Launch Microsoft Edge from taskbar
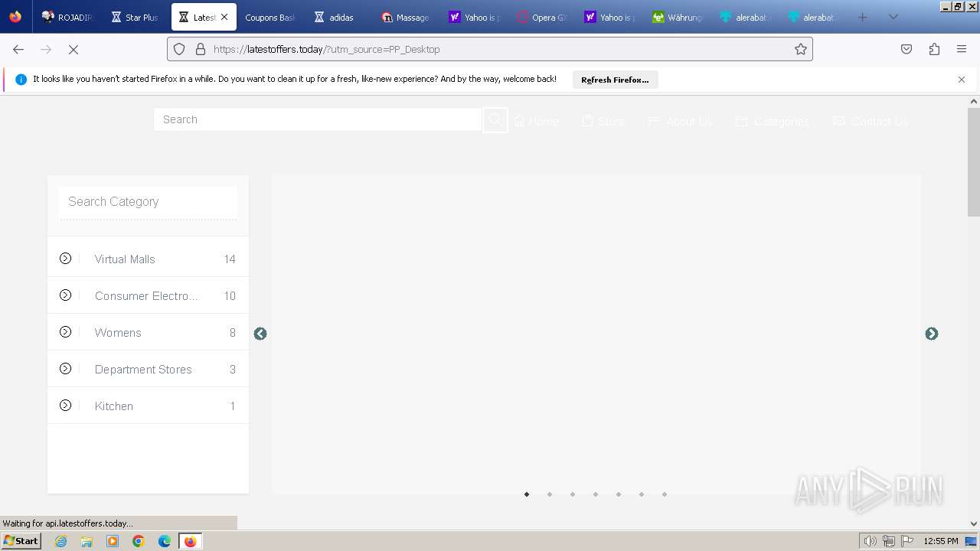The image size is (980, 551). click(x=165, y=541)
